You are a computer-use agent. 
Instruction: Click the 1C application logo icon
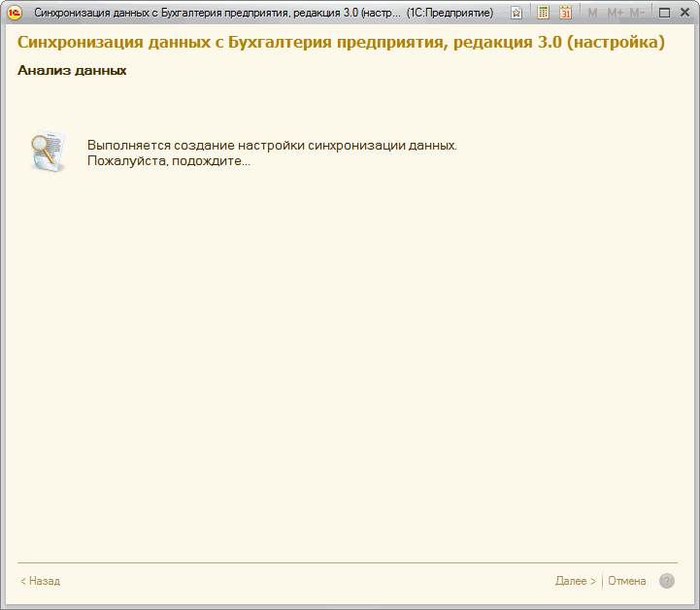[15, 13]
